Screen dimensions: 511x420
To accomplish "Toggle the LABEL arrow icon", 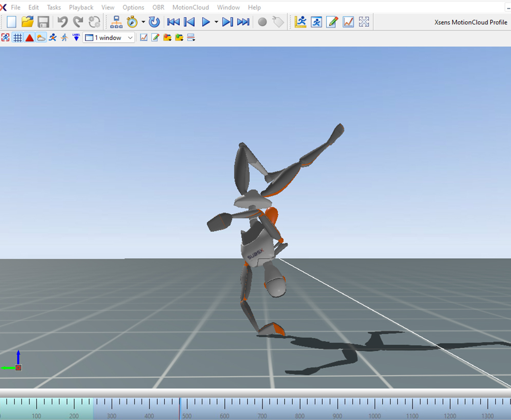I will [76, 38].
